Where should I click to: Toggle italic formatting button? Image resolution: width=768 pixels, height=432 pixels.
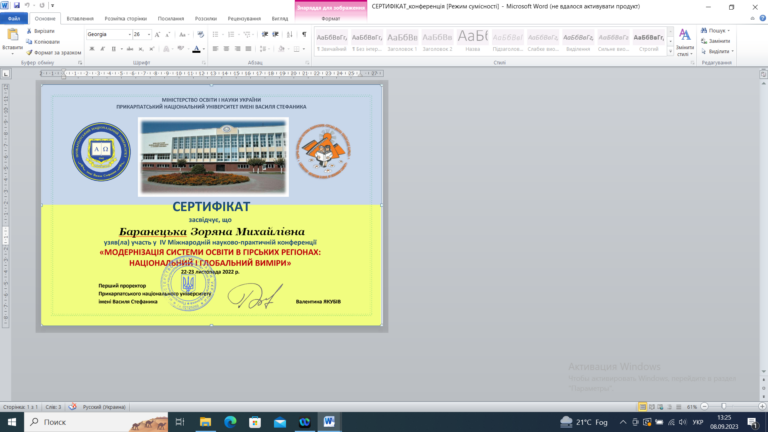(102, 49)
